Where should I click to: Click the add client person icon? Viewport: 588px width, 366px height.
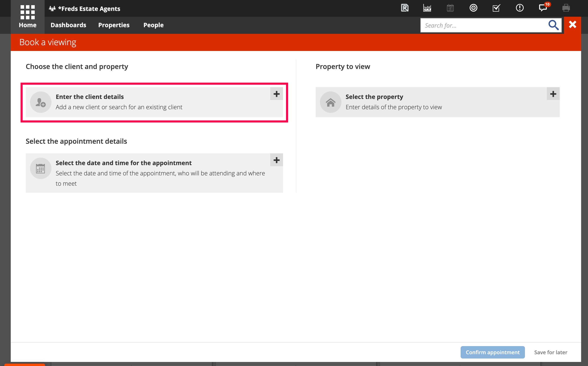pyautogui.click(x=41, y=102)
